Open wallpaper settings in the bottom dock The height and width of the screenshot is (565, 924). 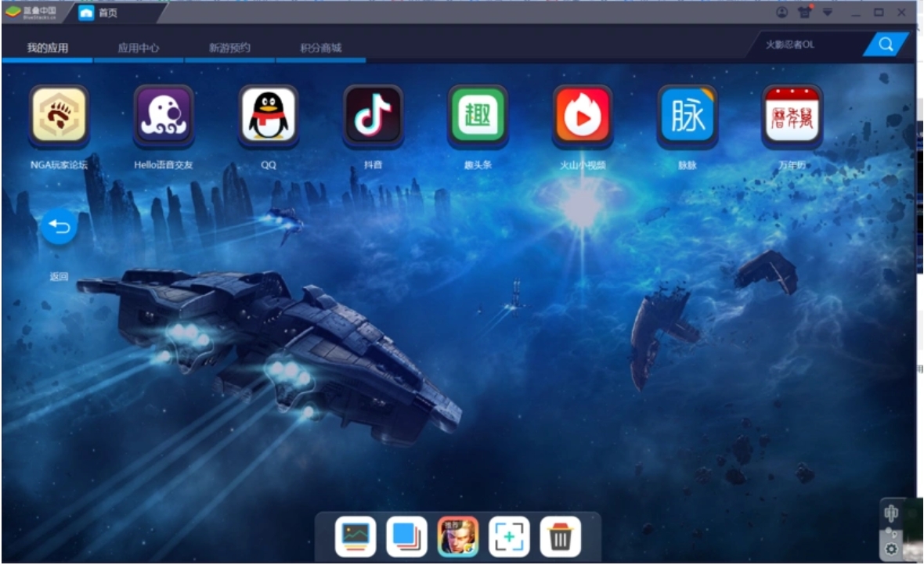coord(356,537)
